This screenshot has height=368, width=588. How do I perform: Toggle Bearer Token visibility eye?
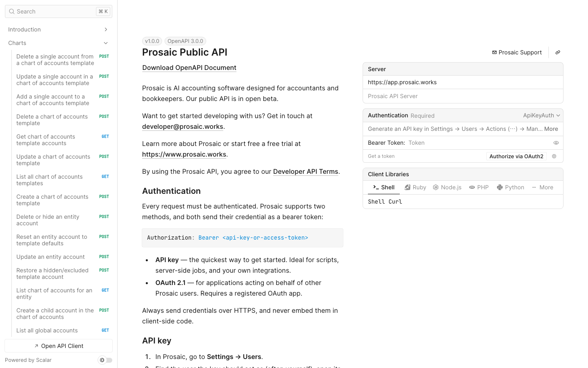coord(556,143)
